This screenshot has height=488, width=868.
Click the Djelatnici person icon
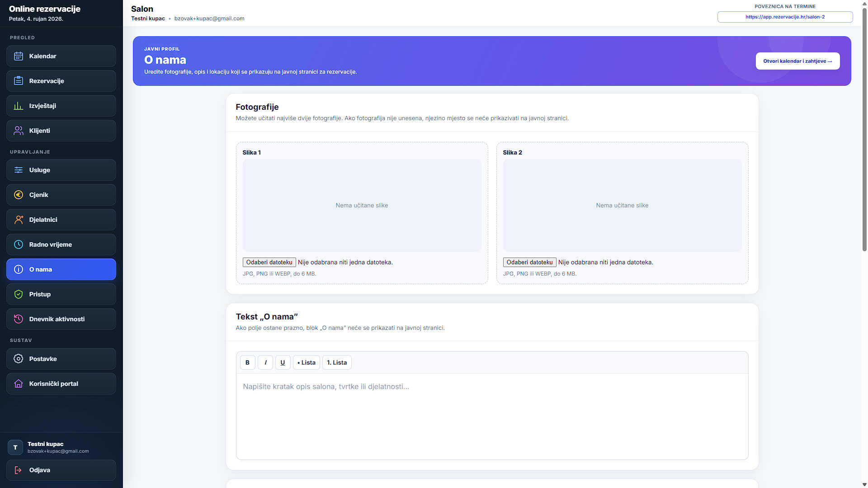[x=19, y=220]
